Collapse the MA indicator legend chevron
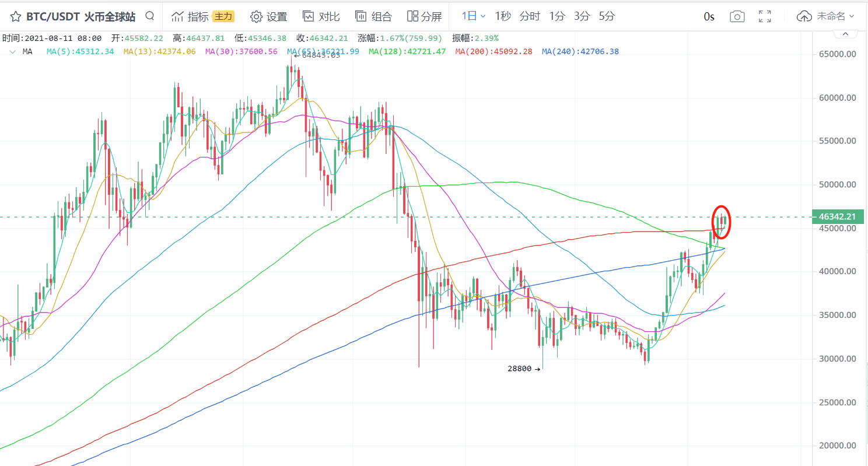 (x=13, y=52)
